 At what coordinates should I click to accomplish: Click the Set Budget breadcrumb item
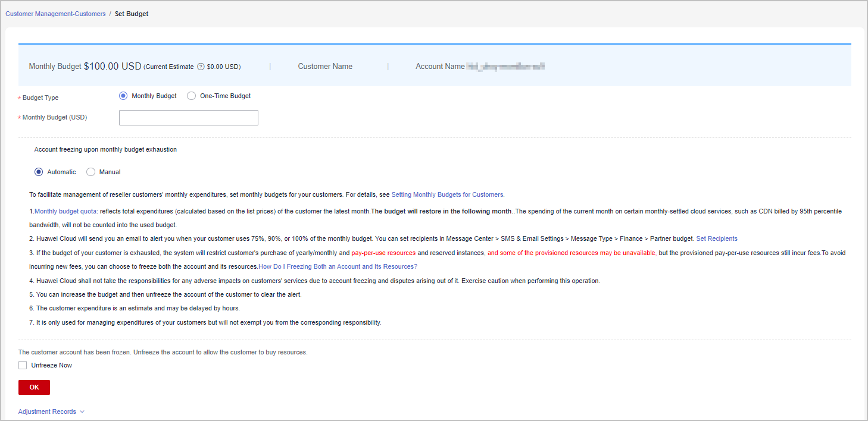[132, 14]
